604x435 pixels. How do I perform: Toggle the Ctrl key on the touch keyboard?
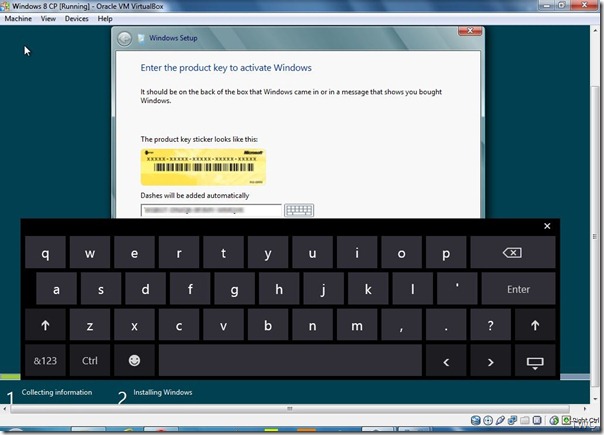[x=90, y=361]
